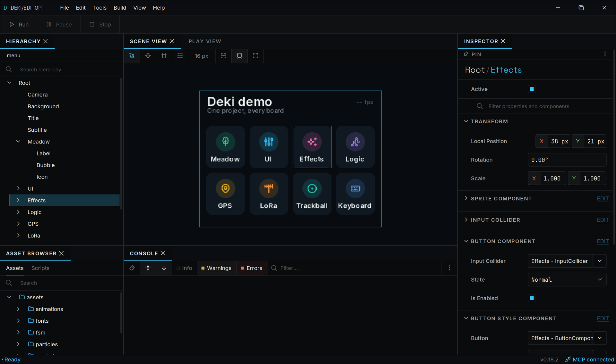Viewport: 616px width, 364px height.
Task: Clear the console with the eraser icon
Action: tap(132, 268)
